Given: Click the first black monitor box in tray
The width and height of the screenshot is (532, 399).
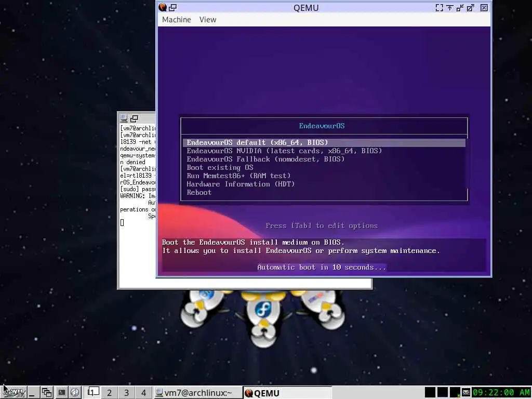Looking at the screenshot, I should (x=430, y=393).
